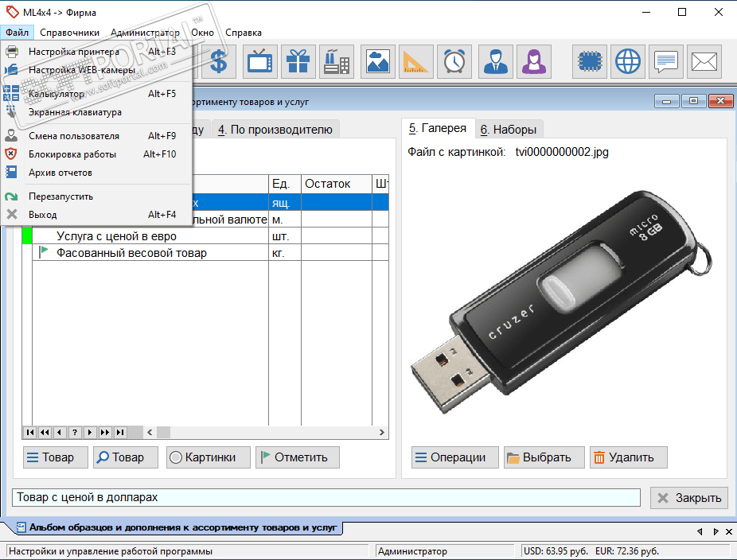
Task: Switch to По производителю tab
Action: point(275,130)
